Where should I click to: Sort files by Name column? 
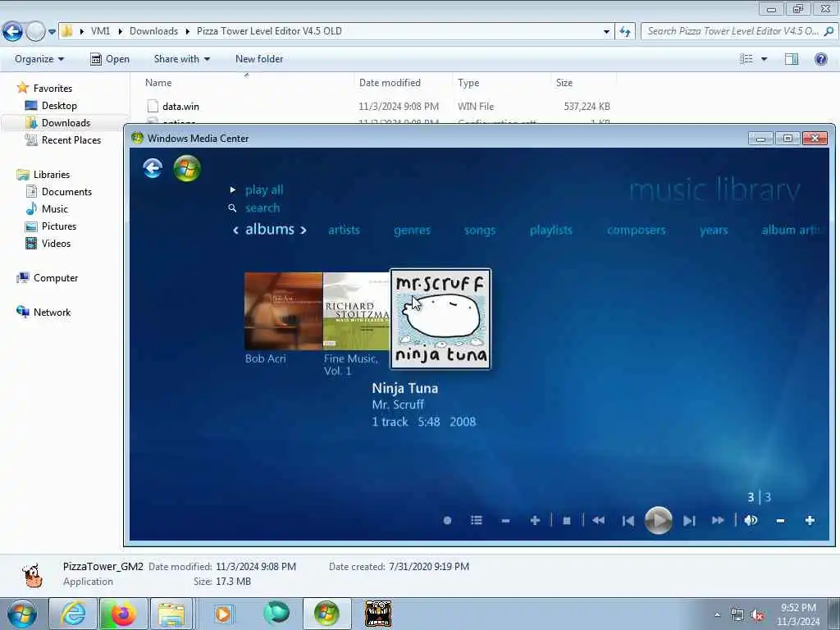click(158, 83)
